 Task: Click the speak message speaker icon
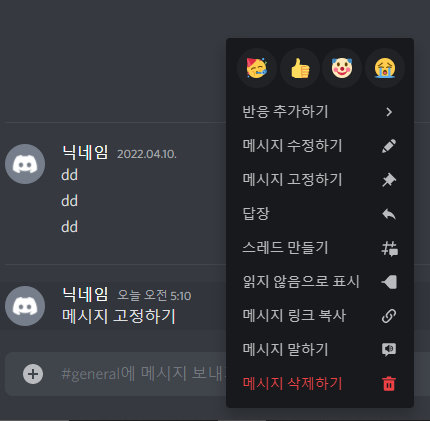coord(389,350)
